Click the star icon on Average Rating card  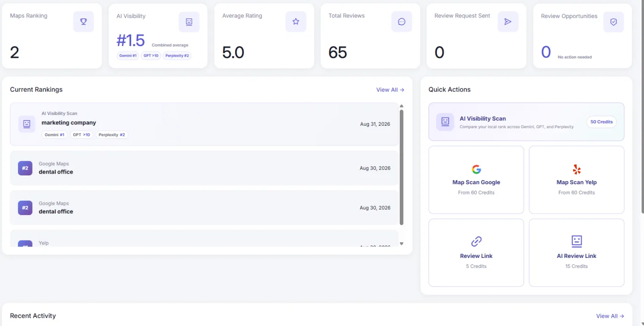(x=296, y=22)
